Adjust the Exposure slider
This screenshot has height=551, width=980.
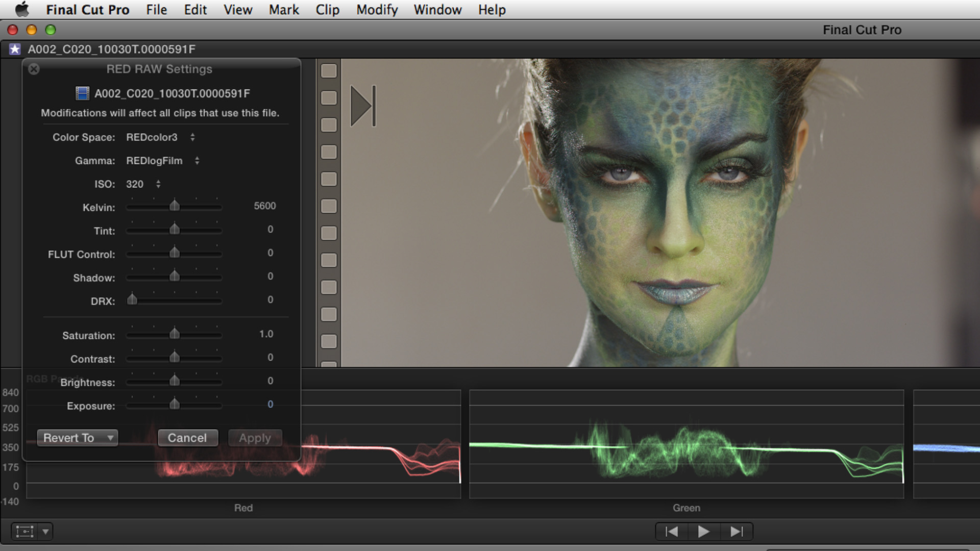pyautogui.click(x=174, y=405)
